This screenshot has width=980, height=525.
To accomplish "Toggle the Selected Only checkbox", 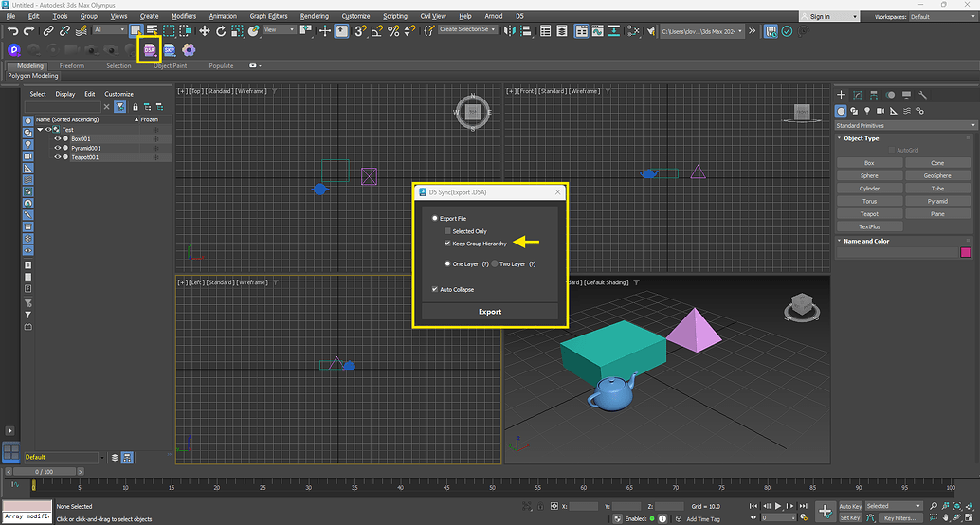I will 447,231.
